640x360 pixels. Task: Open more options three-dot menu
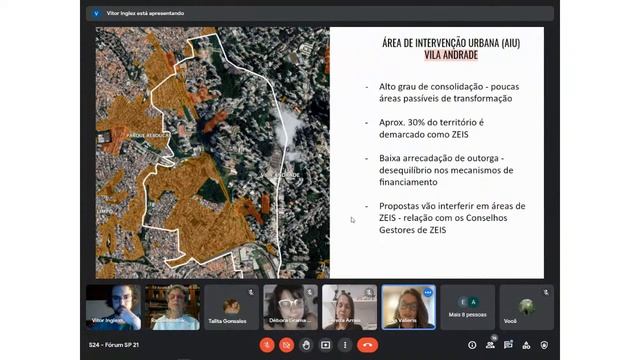coord(345,345)
